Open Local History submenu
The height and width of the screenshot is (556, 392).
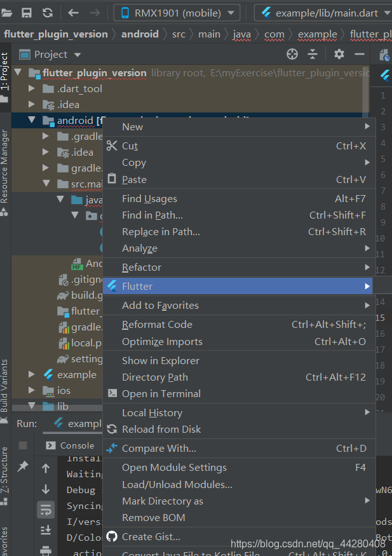[239, 413]
